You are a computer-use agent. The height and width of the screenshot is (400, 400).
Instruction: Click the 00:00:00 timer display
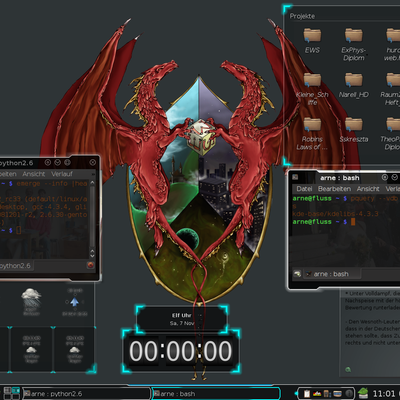click(x=180, y=351)
